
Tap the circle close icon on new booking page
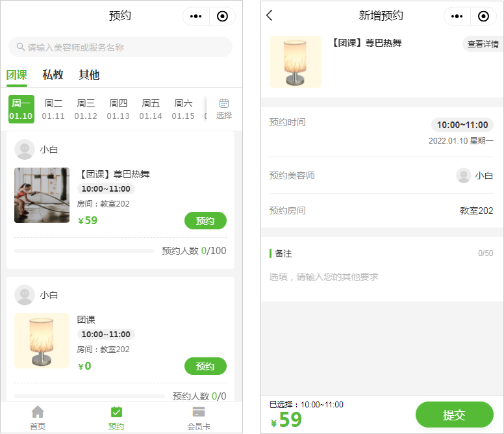[x=483, y=16]
